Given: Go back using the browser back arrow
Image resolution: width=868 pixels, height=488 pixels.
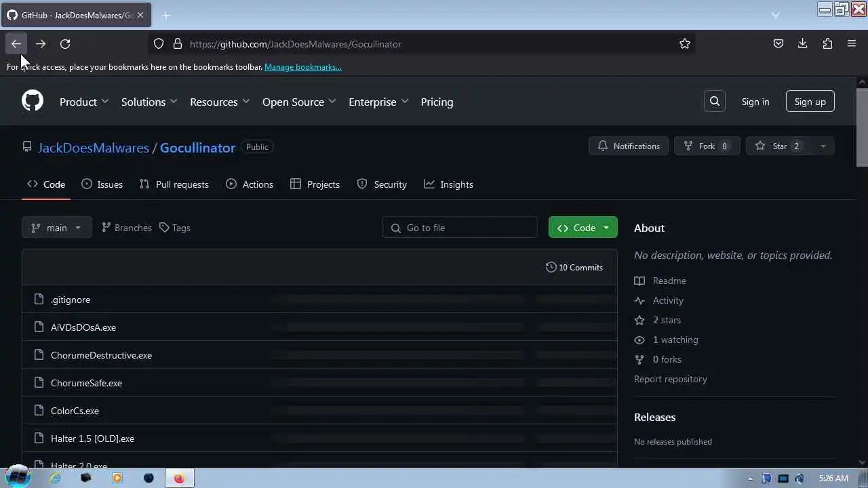Looking at the screenshot, I should [16, 44].
